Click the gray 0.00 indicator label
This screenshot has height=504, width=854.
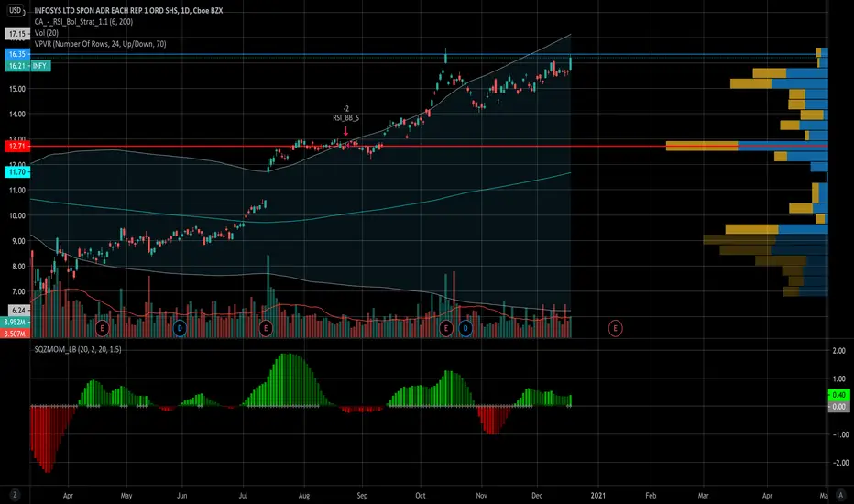click(x=838, y=407)
